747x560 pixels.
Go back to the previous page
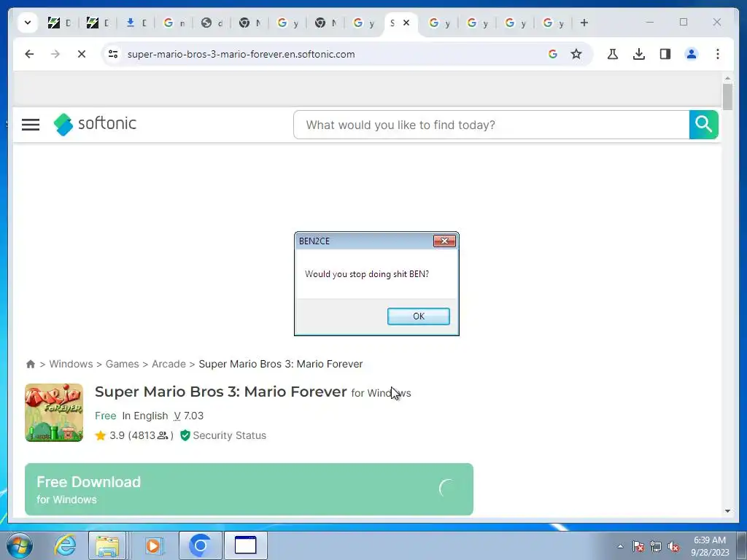click(x=29, y=54)
